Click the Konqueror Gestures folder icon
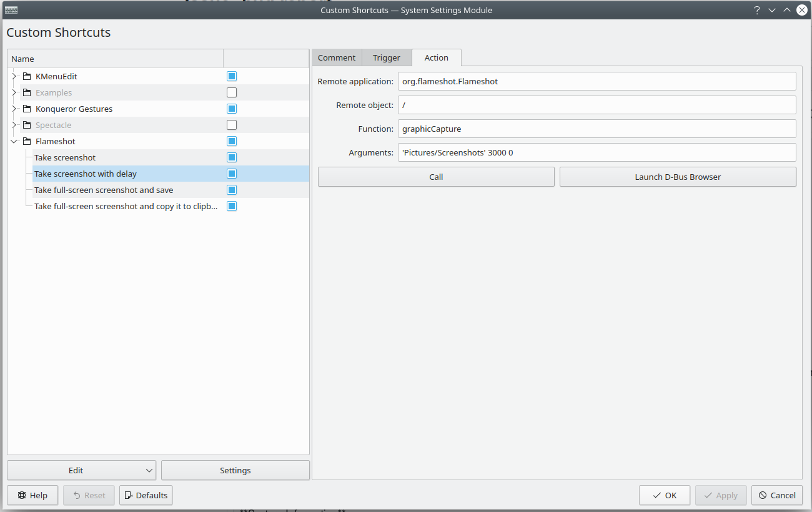 pyautogui.click(x=26, y=108)
